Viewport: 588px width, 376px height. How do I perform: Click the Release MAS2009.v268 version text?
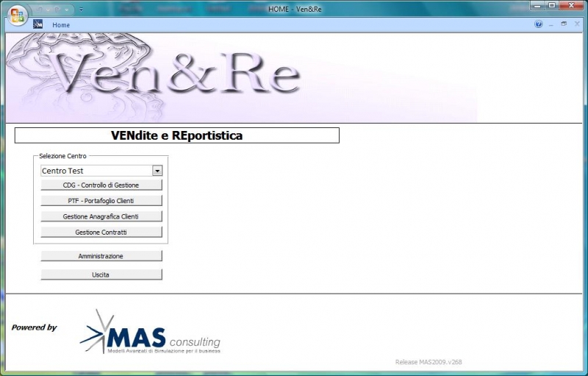(429, 362)
